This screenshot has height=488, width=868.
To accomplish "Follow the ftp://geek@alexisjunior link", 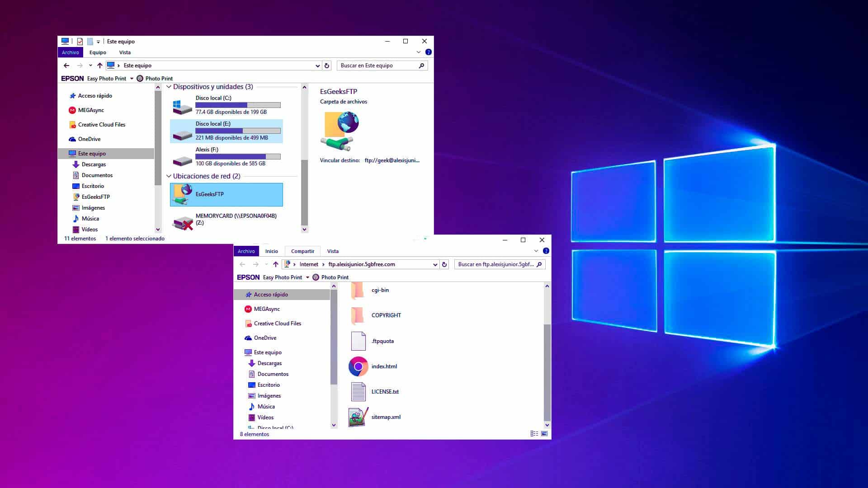I will tap(392, 160).
